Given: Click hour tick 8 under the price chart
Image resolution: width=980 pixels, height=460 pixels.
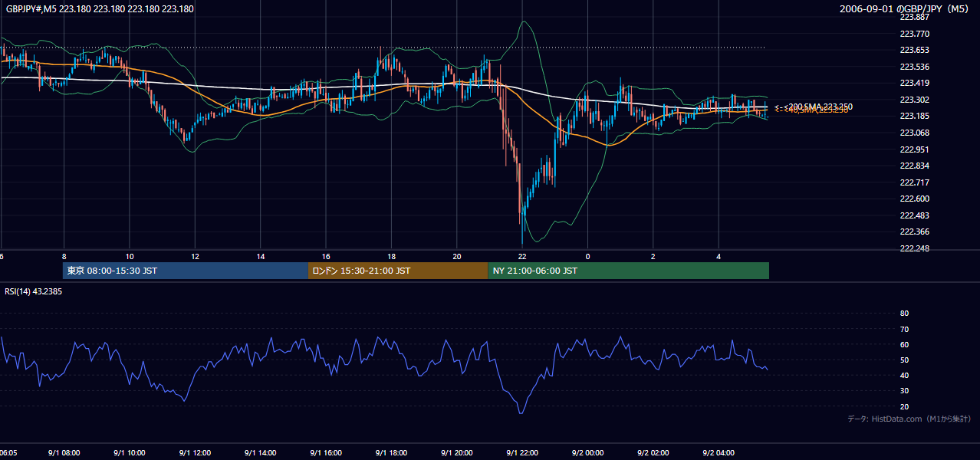Looking at the screenshot, I should coord(64,256).
